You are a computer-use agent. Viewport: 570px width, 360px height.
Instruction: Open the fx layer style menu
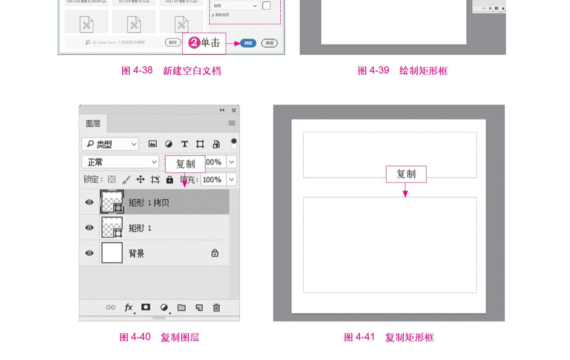pos(129,308)
